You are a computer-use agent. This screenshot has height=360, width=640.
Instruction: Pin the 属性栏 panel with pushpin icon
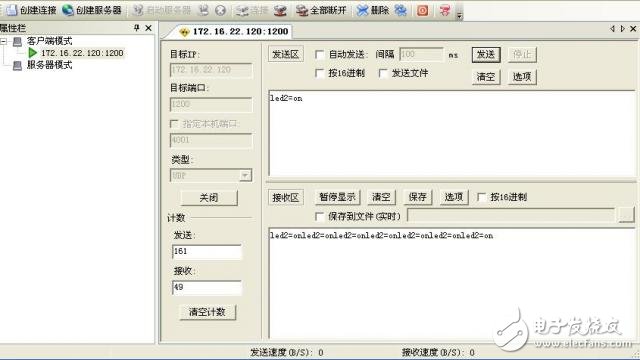[x=136, y=28]
